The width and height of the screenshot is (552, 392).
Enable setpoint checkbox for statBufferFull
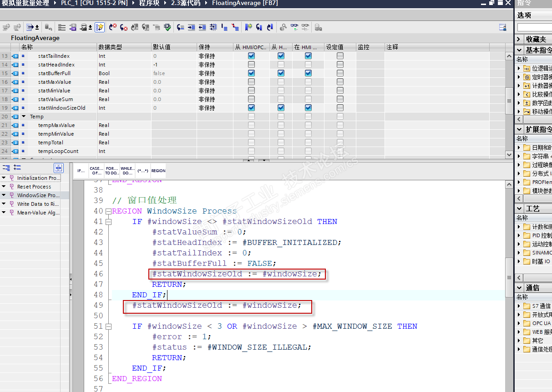(340, 73)
